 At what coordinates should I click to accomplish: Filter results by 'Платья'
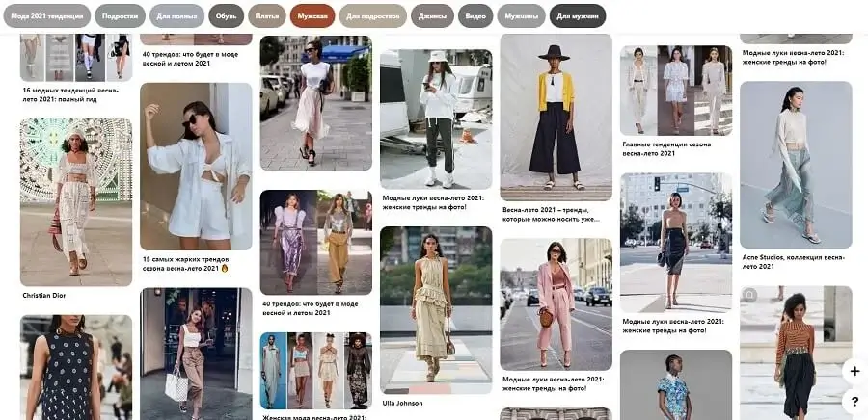pyautogui.click(x=266, y=16)
